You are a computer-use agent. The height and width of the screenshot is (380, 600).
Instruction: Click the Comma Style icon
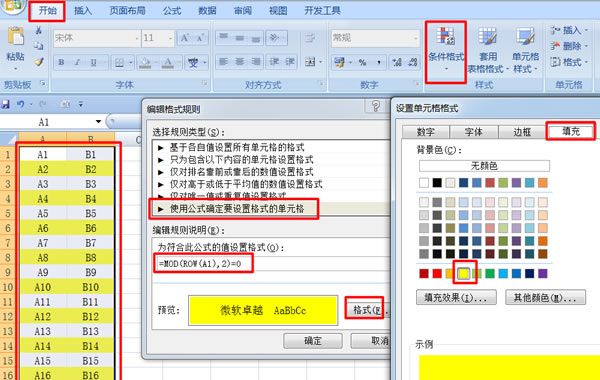[379, 62]
